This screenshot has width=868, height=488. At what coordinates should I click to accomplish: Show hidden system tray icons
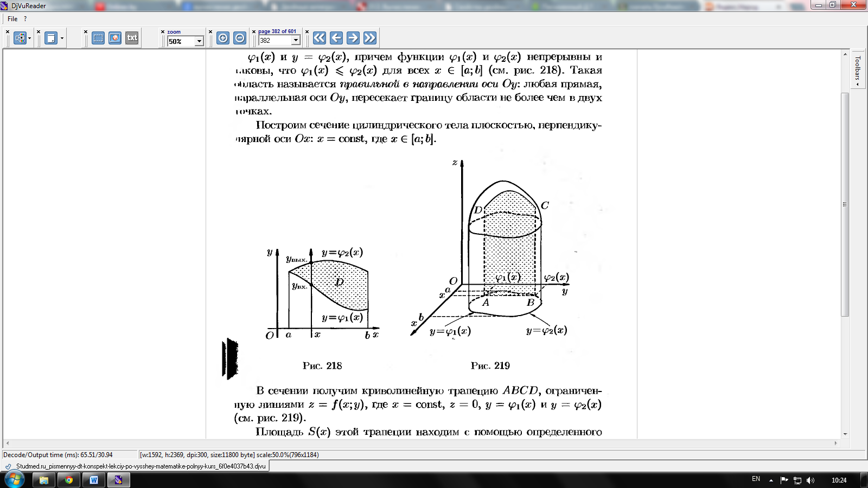(x=771, y=480)
